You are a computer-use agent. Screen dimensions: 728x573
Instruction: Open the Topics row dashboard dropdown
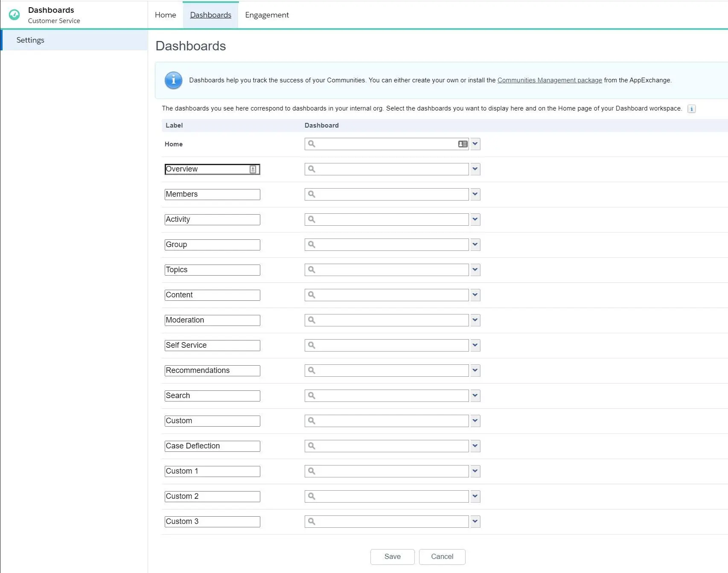[475, 270]
